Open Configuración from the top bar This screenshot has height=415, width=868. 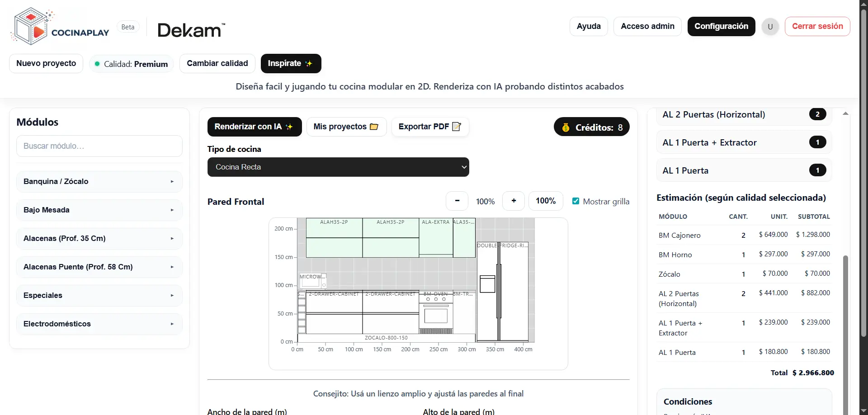[721, 27]
